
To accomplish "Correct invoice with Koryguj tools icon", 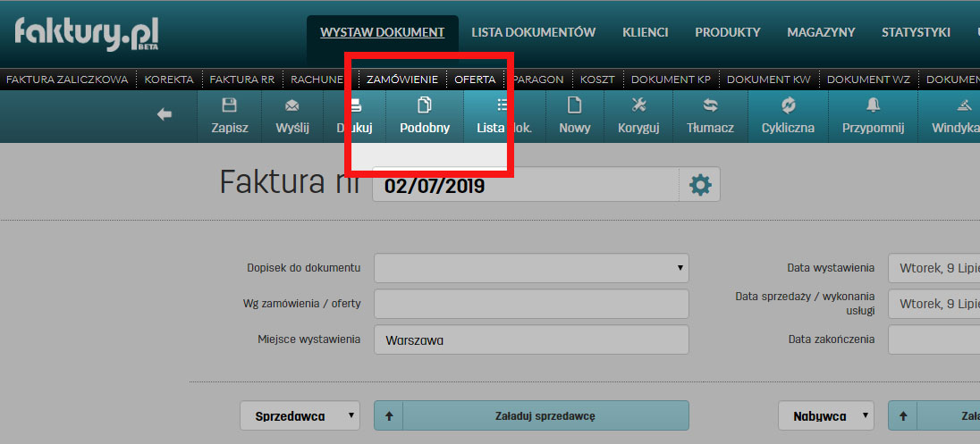I will click(x=638, y=116).
